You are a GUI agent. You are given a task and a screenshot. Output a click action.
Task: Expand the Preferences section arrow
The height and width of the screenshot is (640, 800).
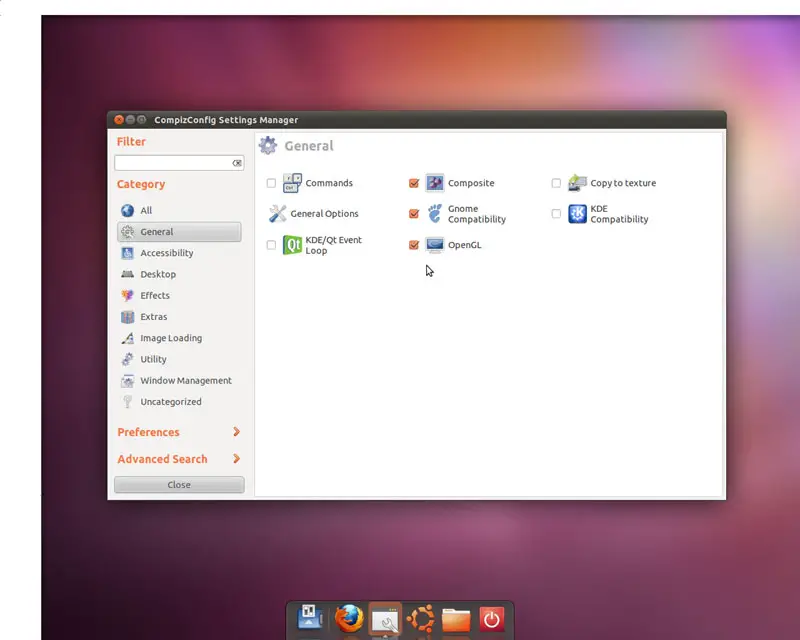pos(236,432)
